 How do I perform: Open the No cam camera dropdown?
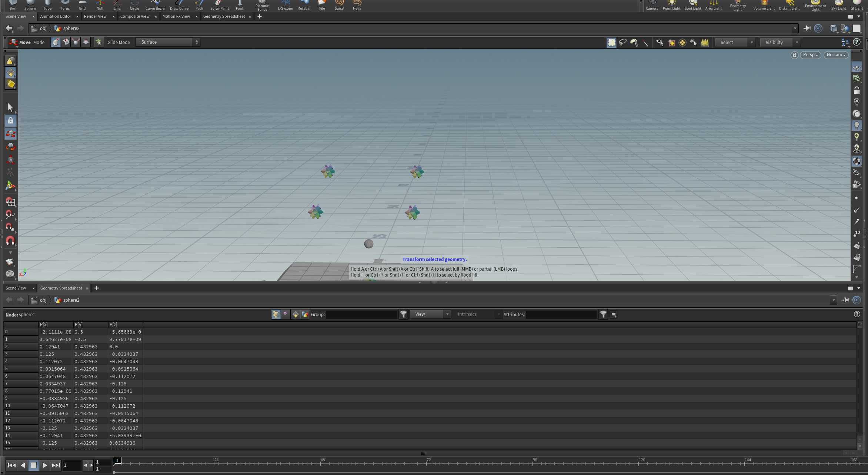tap(835, 55)
